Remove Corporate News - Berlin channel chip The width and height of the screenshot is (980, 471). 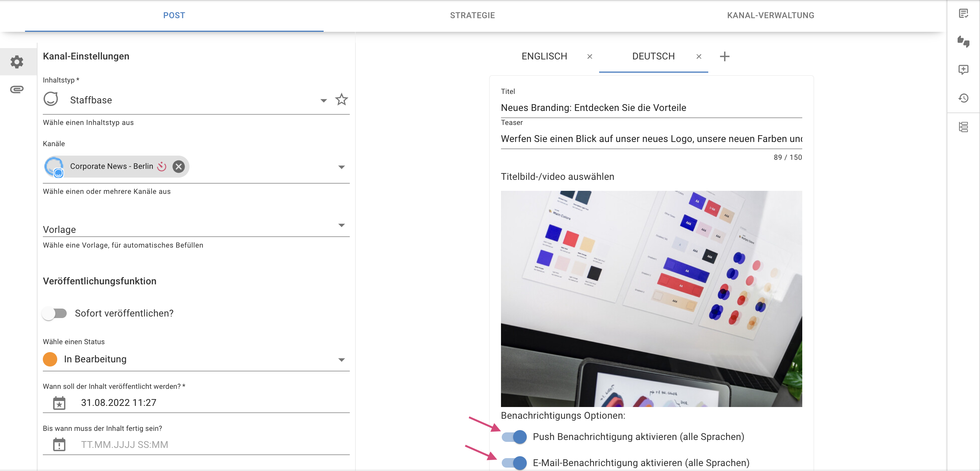[x=178, y=167]
